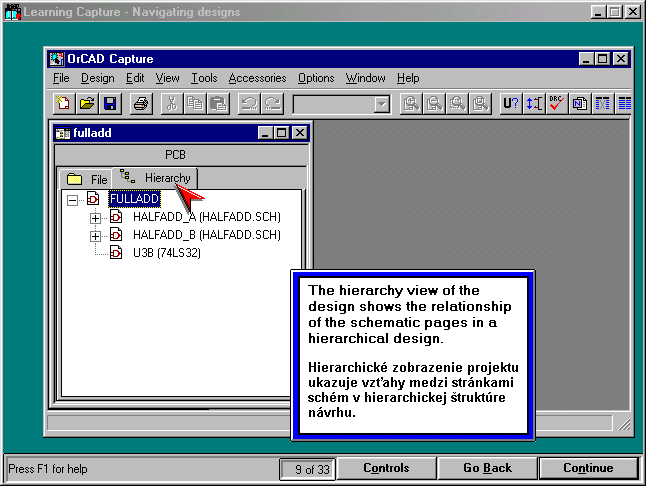Click the New document toolbar icon
This screenshot has height=486, width=646.
pos(64,103)
